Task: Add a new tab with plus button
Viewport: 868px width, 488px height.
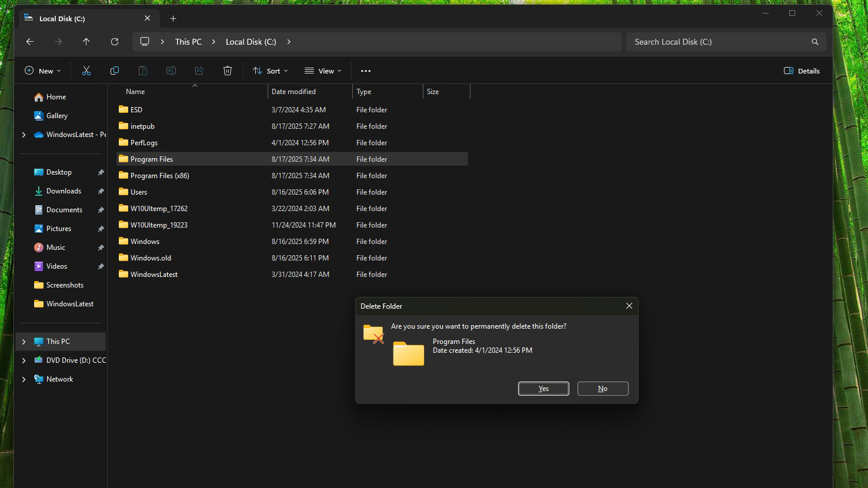Action: tap(173, 19)
